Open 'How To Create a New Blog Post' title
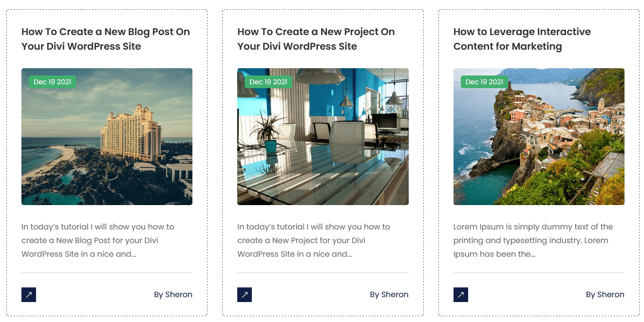Screen dimensions: 644x322 coord(106,39)
